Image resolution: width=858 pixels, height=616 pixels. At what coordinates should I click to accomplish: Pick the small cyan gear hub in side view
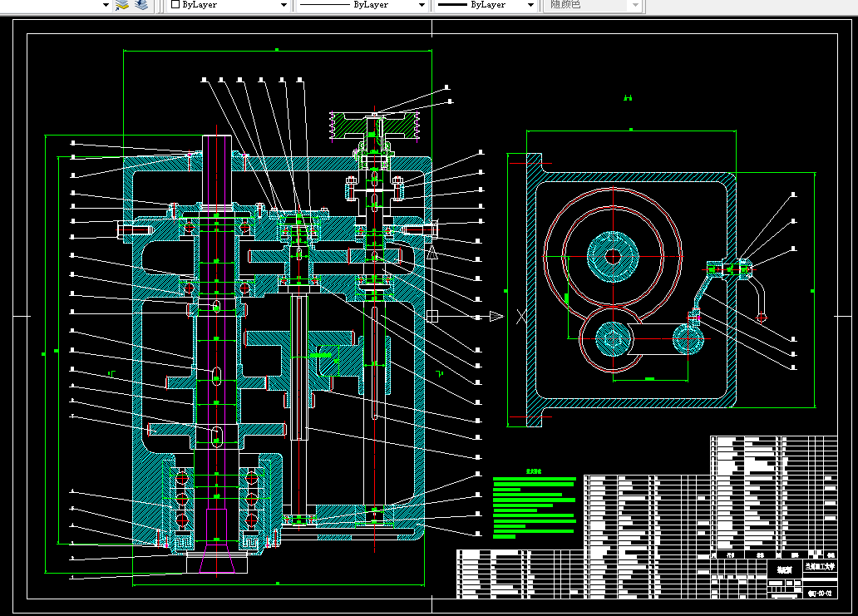[x=613, y=338]
